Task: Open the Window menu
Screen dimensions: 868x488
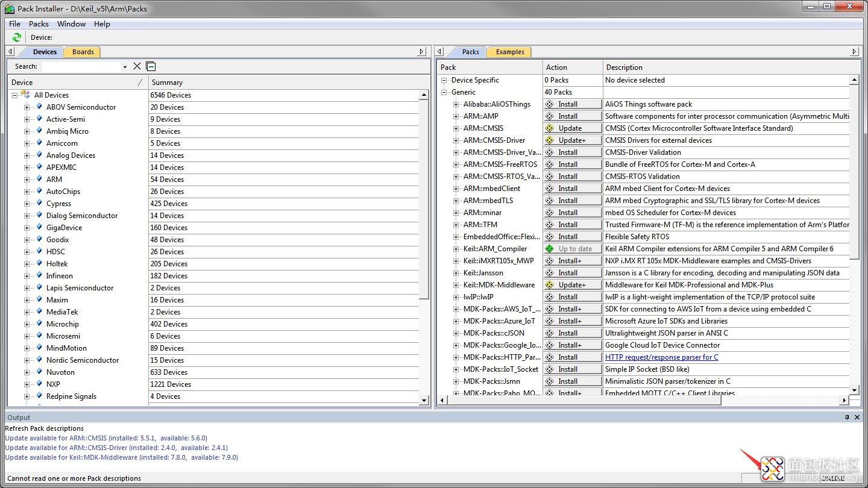Action: point(71,24)
